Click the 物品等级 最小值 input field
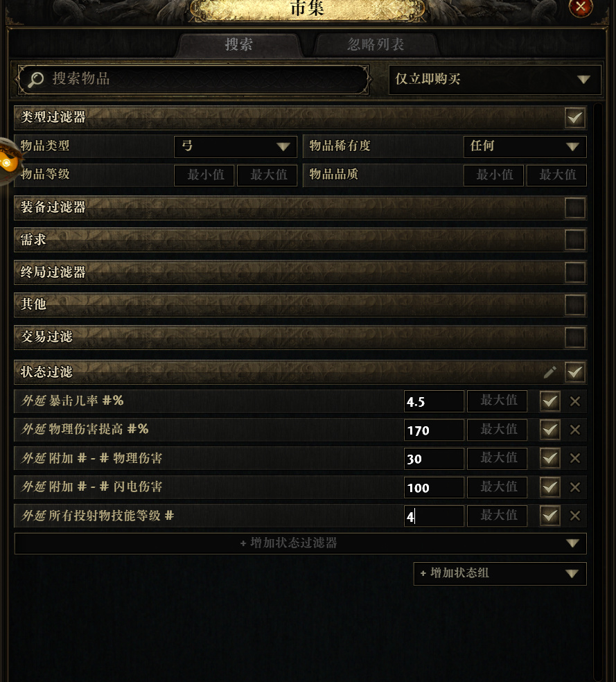Viewport: 616px width, 682px height. click(x=204, y=175)
